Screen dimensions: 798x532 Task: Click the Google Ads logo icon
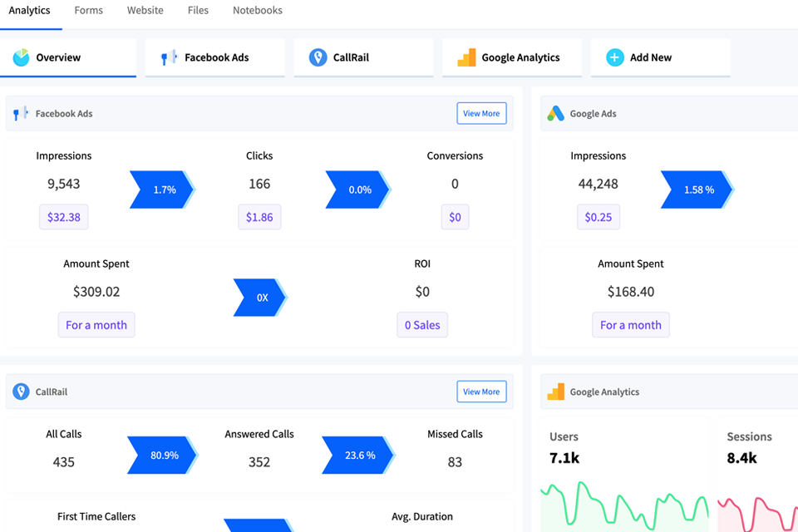[x=555, y=113]
